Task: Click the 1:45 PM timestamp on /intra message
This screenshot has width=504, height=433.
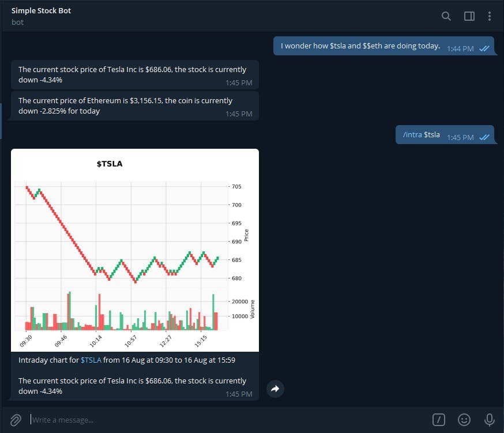Action: point(460,138)
